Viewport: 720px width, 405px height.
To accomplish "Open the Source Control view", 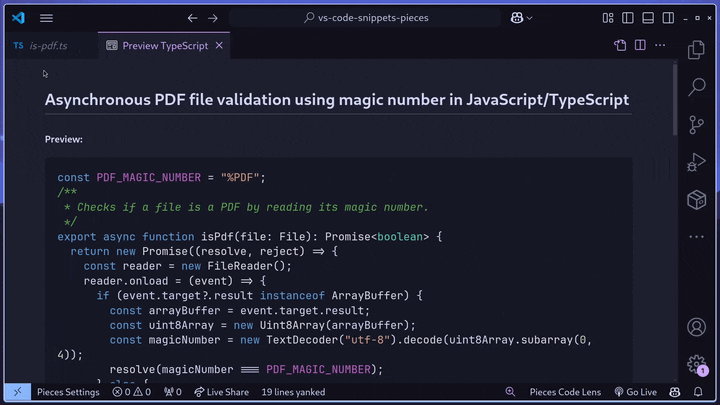I will click(x=697, y=124).
